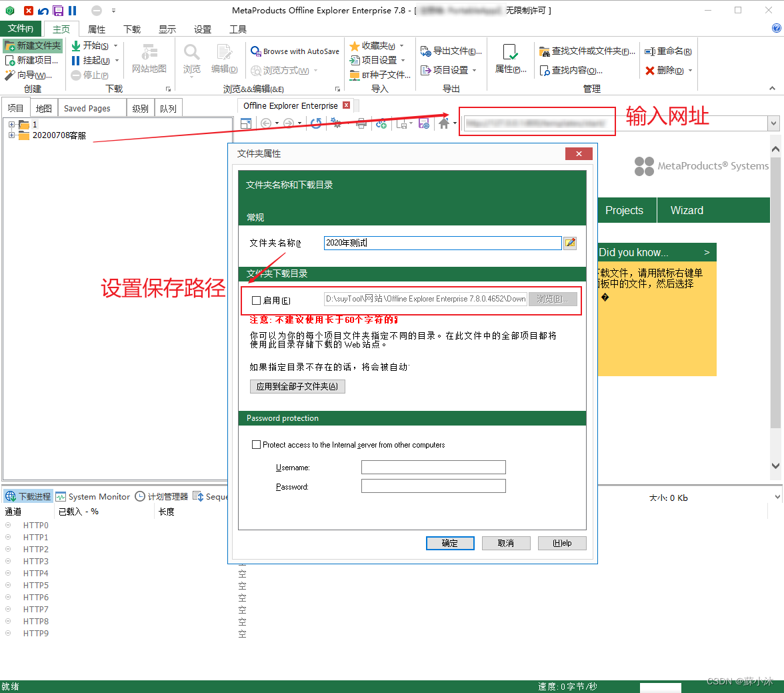The height and width of the screenshot is (693, 784).
Task: Expand the 20200708客服 folder
Action: [x=11, y=135]
